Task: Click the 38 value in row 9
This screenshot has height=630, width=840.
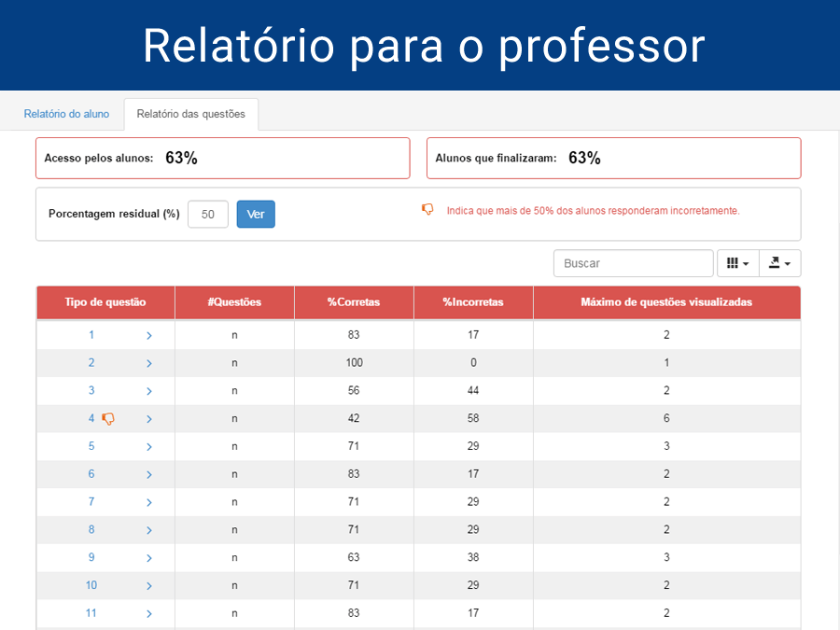Action: pyautogui.click(x=473, y=558)
